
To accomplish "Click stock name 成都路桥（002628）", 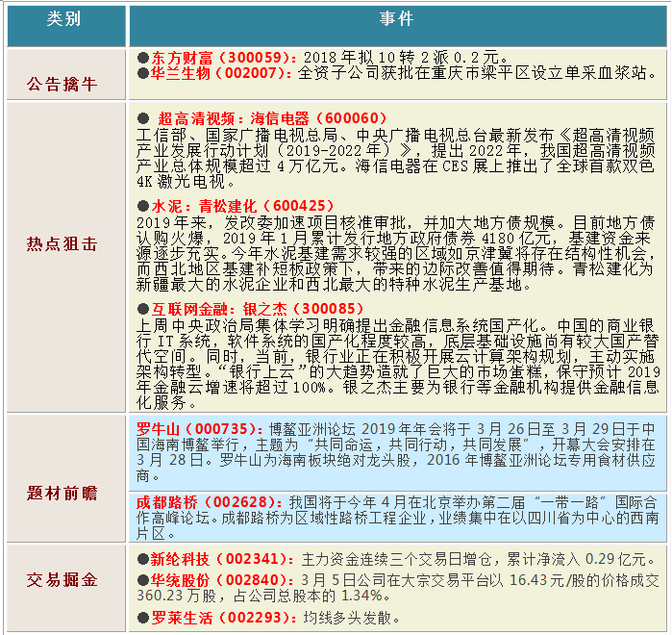I will coord(207,502).
